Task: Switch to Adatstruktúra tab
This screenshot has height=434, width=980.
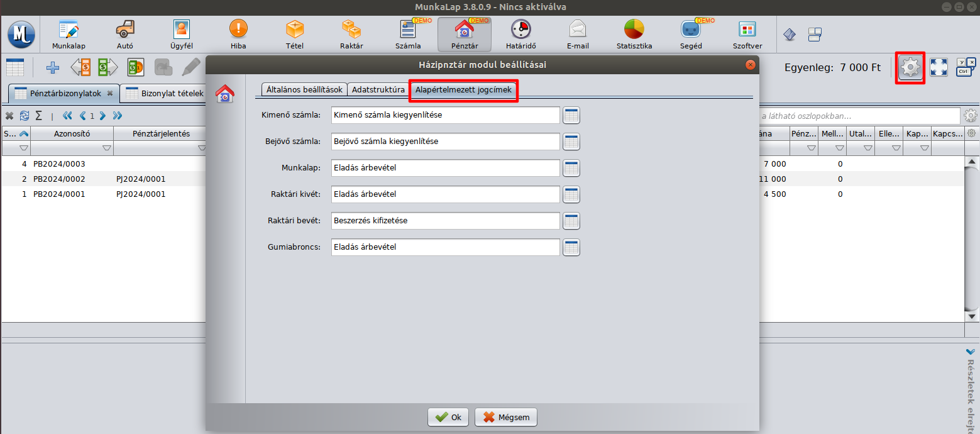Action: pyautogui.click(x=378, y=90)
